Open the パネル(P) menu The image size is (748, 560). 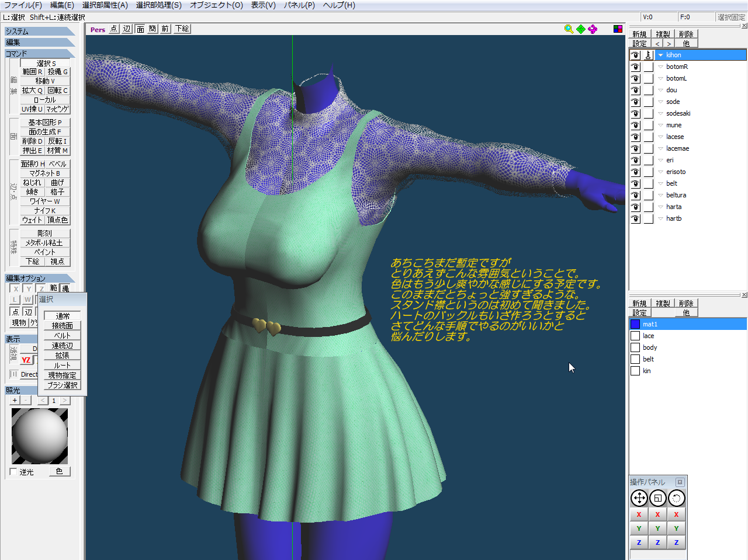[x=299, y=5]
